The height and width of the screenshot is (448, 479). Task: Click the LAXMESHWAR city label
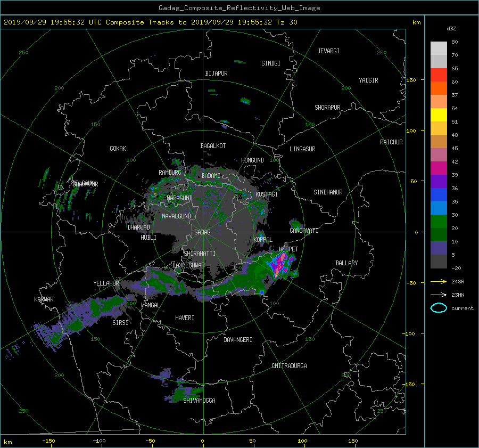188,265
